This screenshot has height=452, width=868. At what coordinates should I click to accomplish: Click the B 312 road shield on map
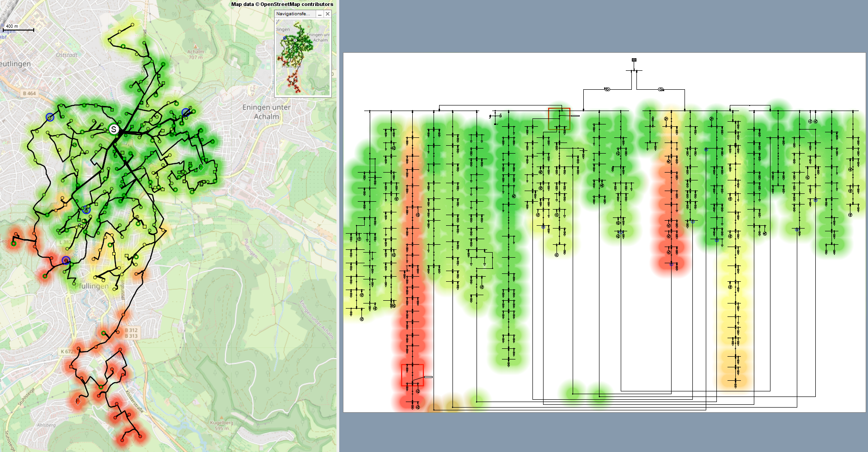pyautogui.click(x=131, y=330)
